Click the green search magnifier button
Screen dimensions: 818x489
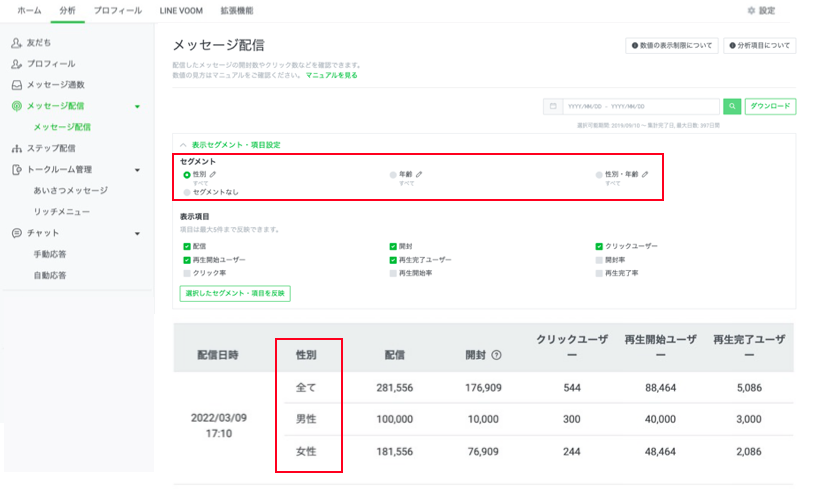(732, 106)
